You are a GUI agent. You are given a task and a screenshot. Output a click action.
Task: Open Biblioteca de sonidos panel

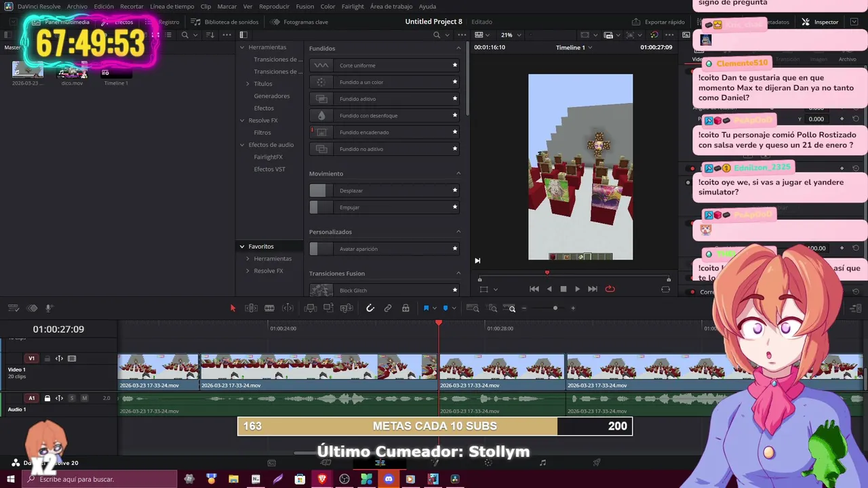pos(224,22)
